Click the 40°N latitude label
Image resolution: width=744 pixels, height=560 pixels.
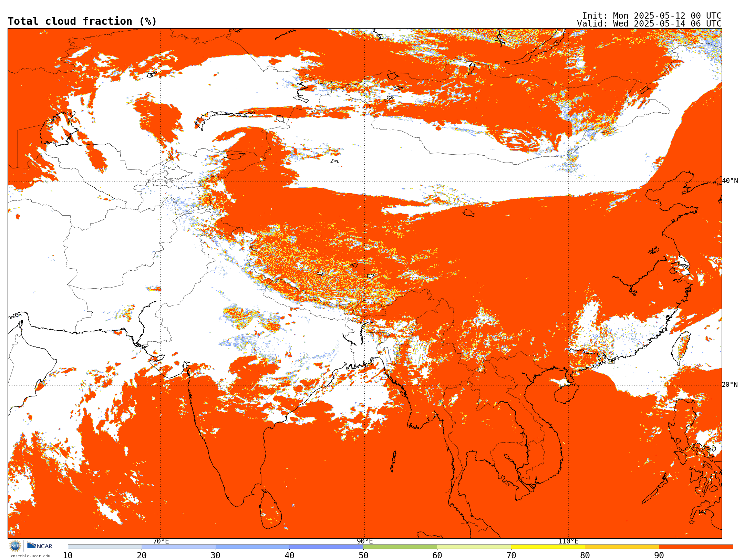coord(730,181)
